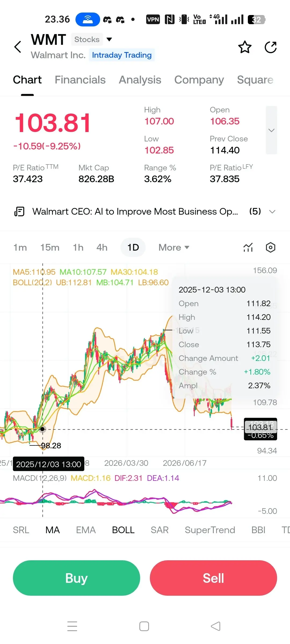
Task: Toggle the MA indicator
Action: pos(53,530)
